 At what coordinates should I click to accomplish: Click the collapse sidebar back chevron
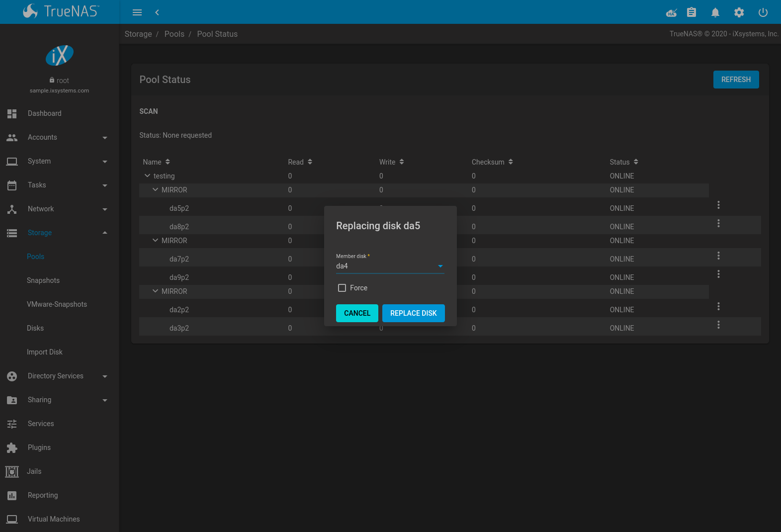click(157, 12)
